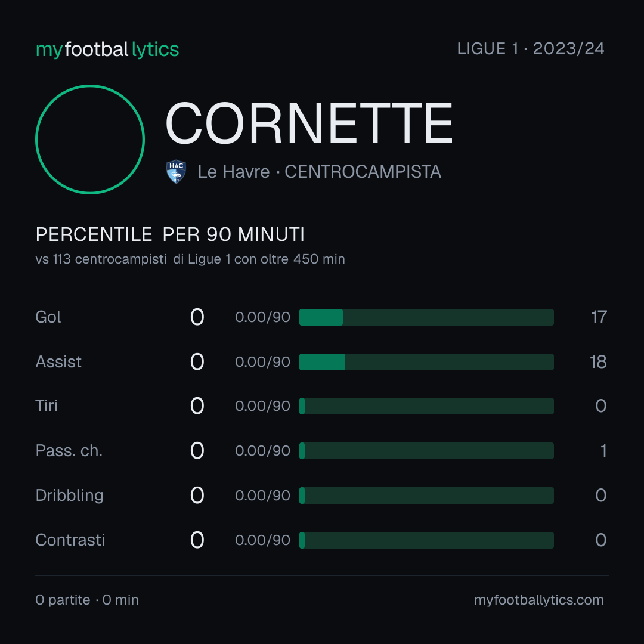Click the Pass. ch. percentile bar
The width and height of the screenshot is (644, 644).
[426, 451]
